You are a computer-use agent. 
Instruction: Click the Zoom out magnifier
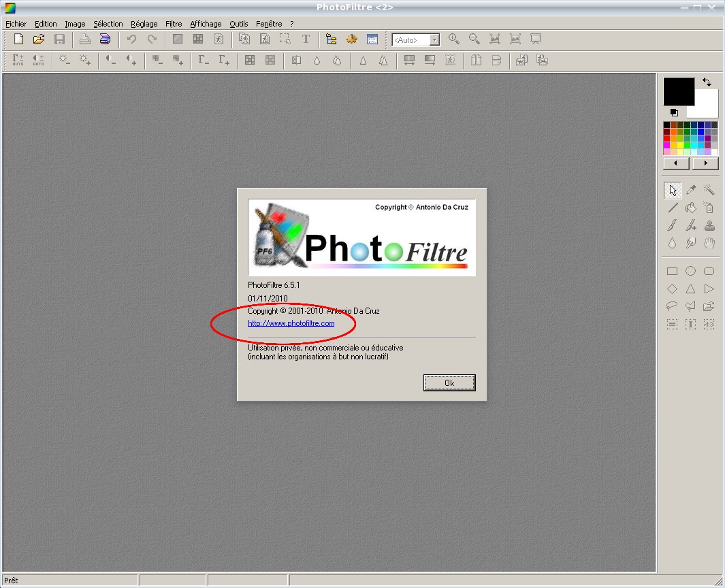click(x=474, y=39)
